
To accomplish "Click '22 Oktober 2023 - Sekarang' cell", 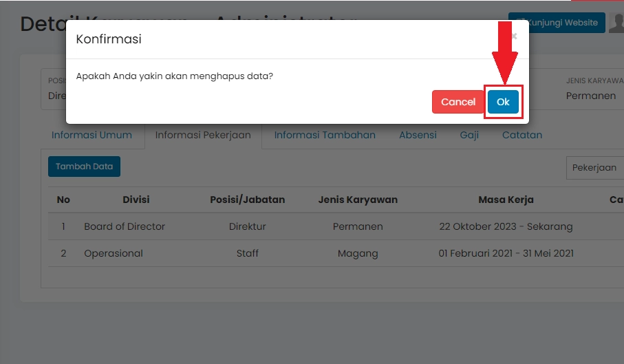I will tap(506, 226).
